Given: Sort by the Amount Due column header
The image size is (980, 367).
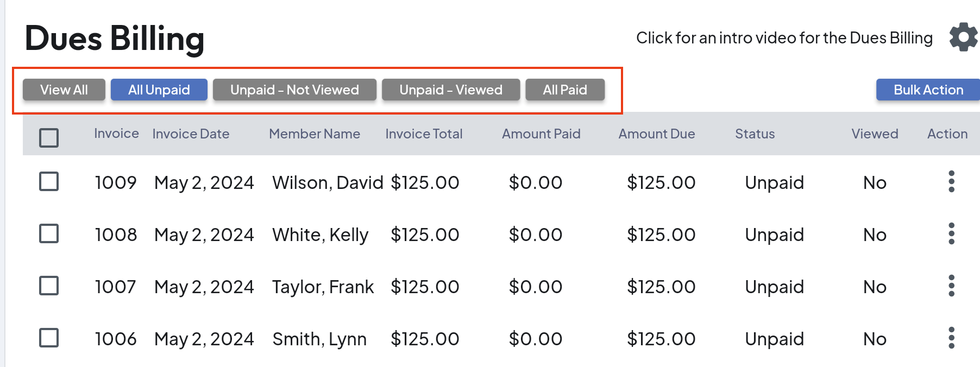Looking at the screenshot, I should pos(656,134).
